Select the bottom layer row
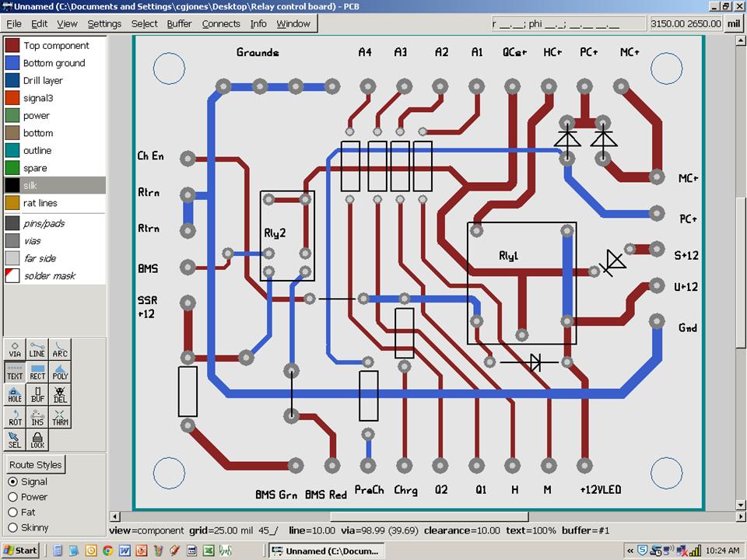 coord(54,133)
